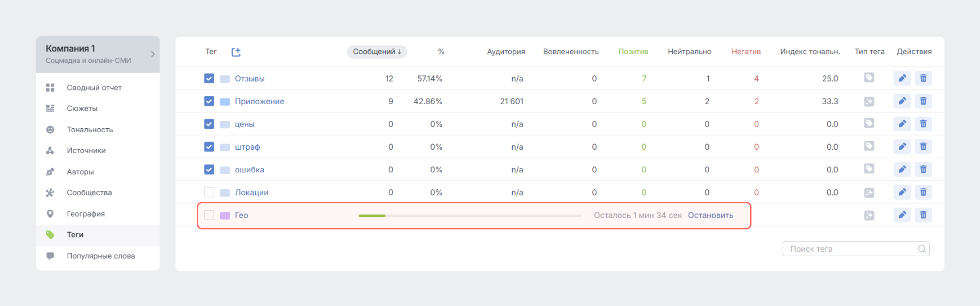The width and height of the screenshot is (980, 306).
Task: Delete the Гео tag with trash icon
Action: click(923, 215)
